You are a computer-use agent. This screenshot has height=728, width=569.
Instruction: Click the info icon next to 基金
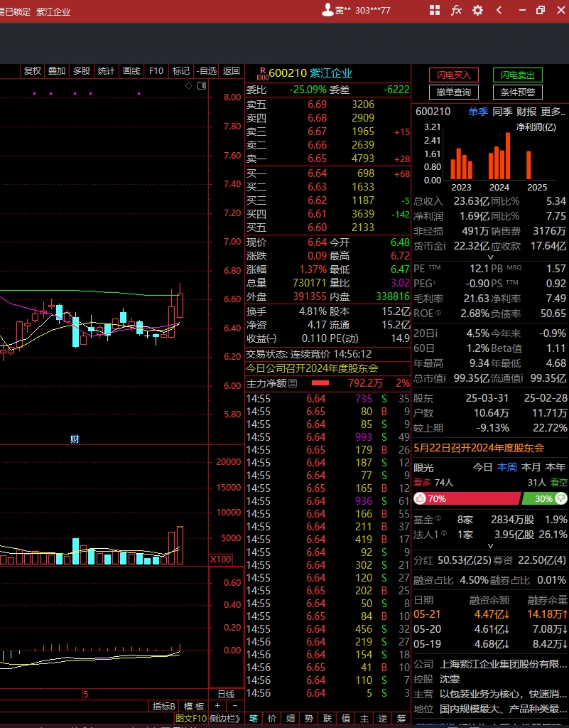tap(438, 518)
